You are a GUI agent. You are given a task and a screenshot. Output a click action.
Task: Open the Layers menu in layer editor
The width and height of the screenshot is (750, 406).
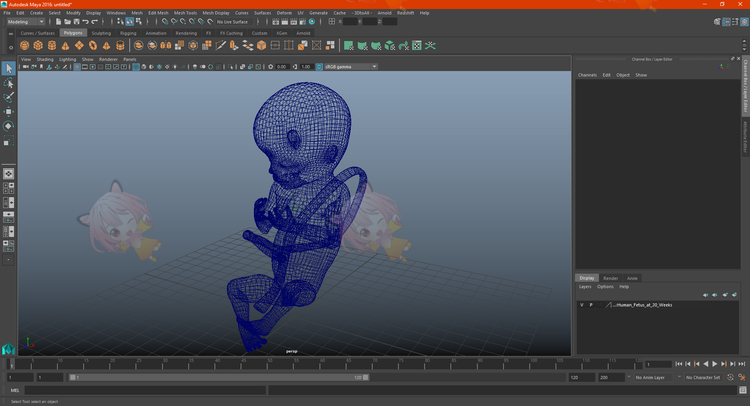(585, 286)
